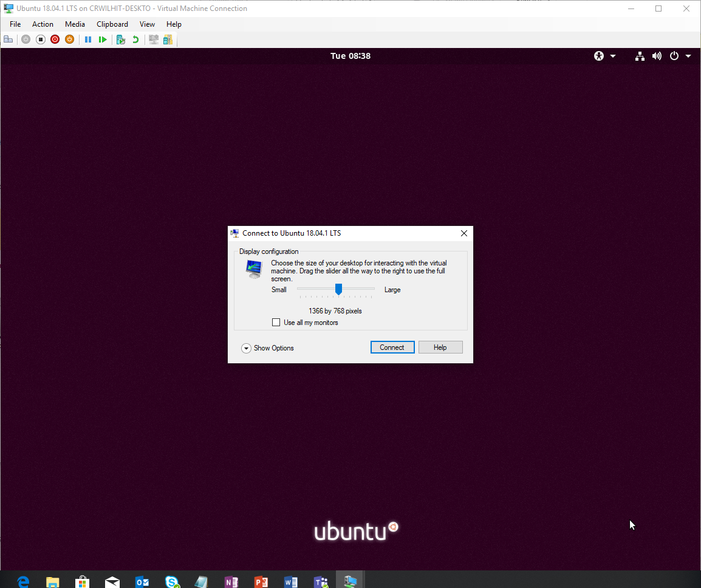This screenshot has height=588, width=701.
Task: Click Virtual Machine Connection taskbar icon
Action: click(350, 581)
